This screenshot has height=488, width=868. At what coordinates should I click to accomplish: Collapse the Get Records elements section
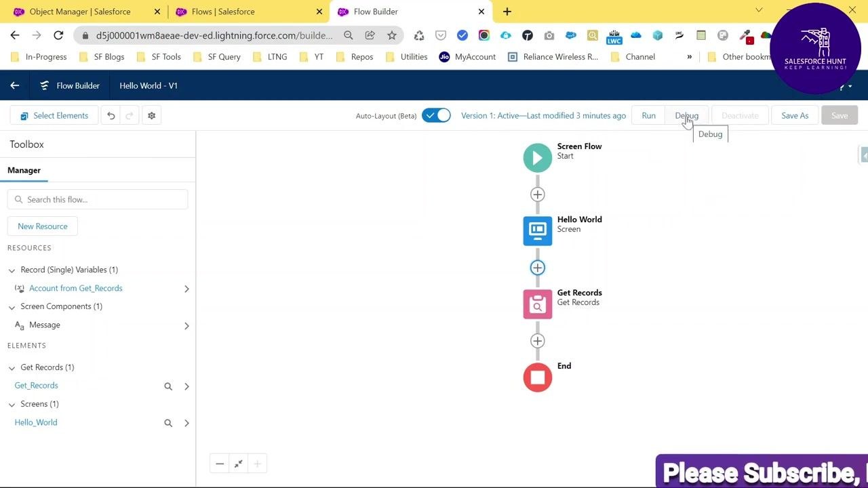point(12,368)
